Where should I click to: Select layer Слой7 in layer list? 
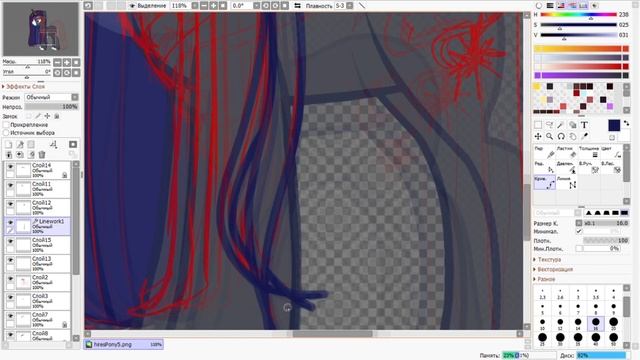tap(37, 320)
